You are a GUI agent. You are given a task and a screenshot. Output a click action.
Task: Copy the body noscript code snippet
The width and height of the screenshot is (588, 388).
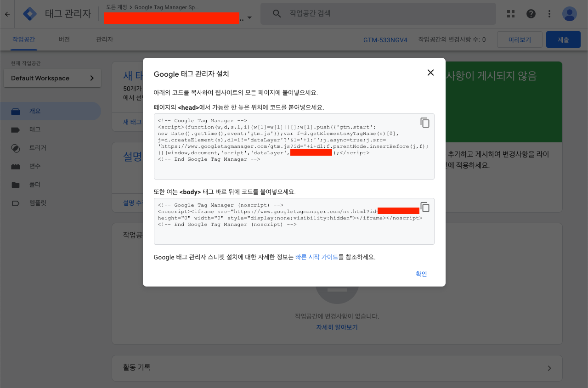click(x=425, y=207)
